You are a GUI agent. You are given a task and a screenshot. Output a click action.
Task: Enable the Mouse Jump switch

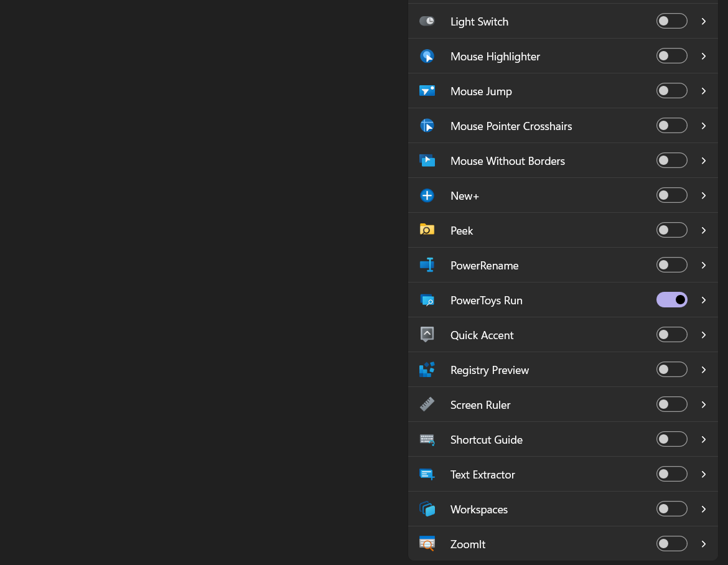671,90
